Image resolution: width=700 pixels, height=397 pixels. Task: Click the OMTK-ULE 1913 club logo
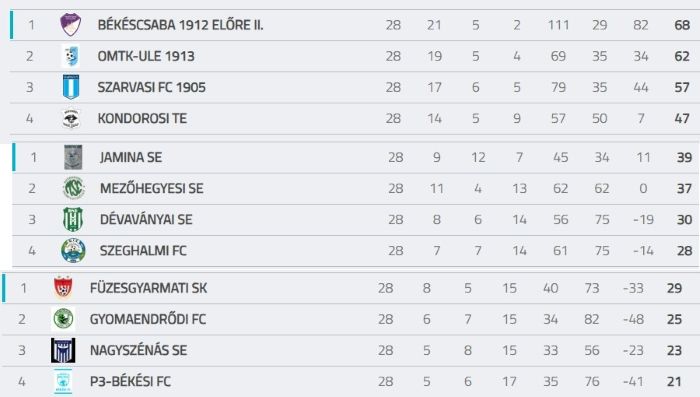click(71, 56)
